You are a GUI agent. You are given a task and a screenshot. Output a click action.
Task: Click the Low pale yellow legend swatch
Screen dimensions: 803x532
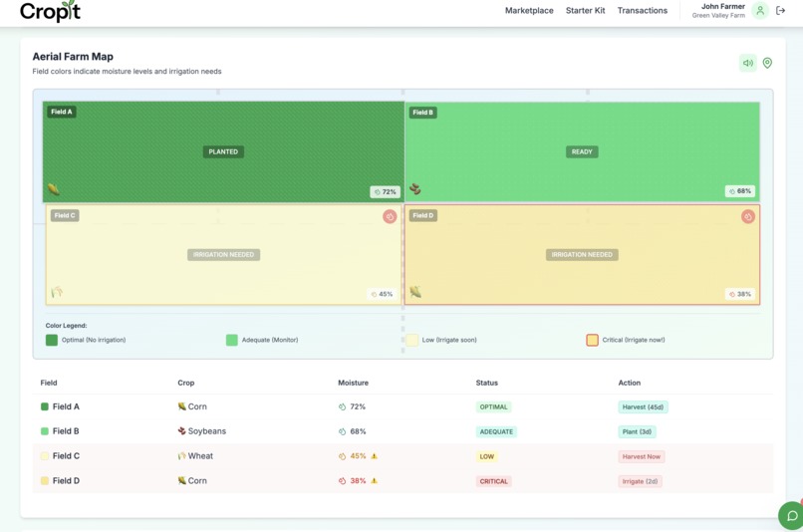click(x=412, y=340)
